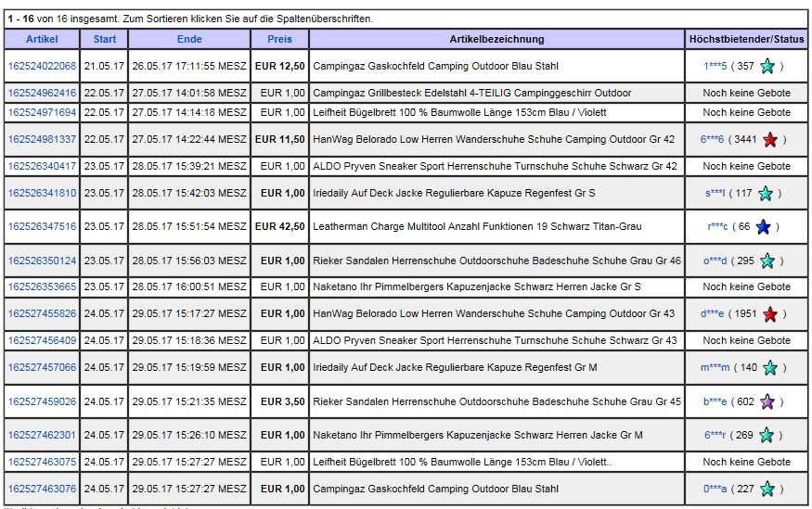Click the turquoise star beside bidder m***m
The image size is (812, 509).
770,368
